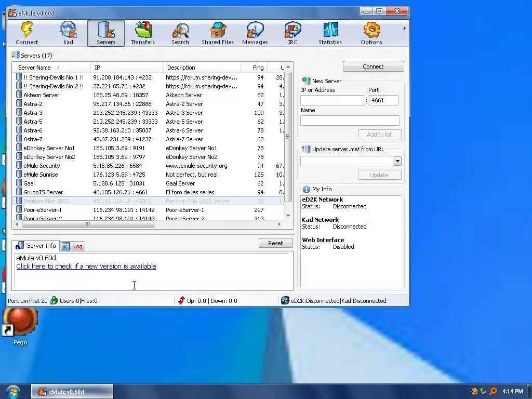Click the server Name input field
The height and width of the screenshot is (399, 532).
click(x=350, y=121)
